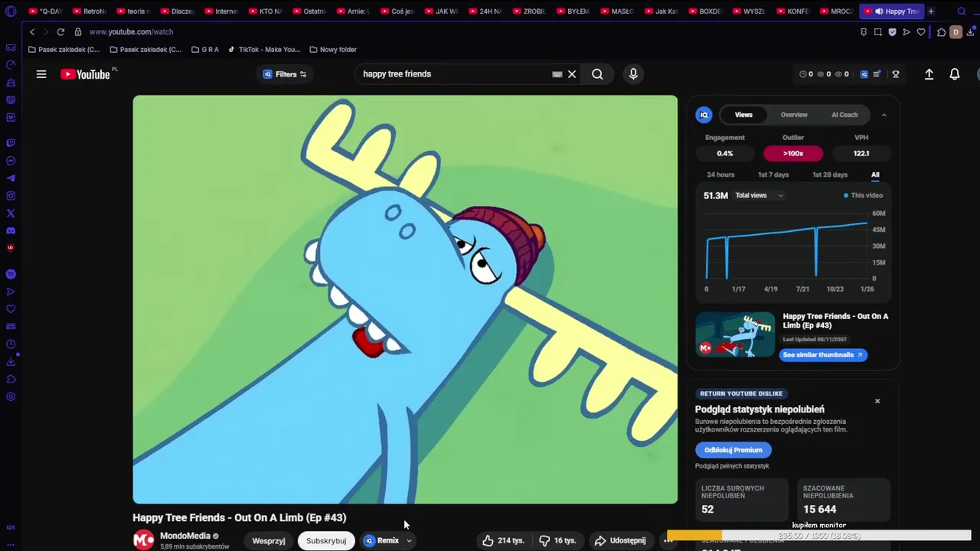Open downloads in the Opera sidebar
Image resolution: width=980 pixels, height=551 pixels.
click(x=11, y=361)
